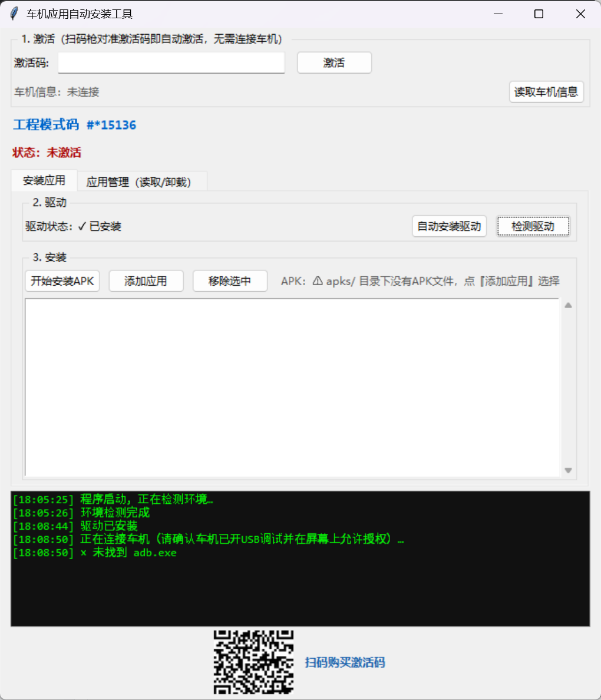
Task: Click the feather app icon in title bar
Action: [14, 14]
